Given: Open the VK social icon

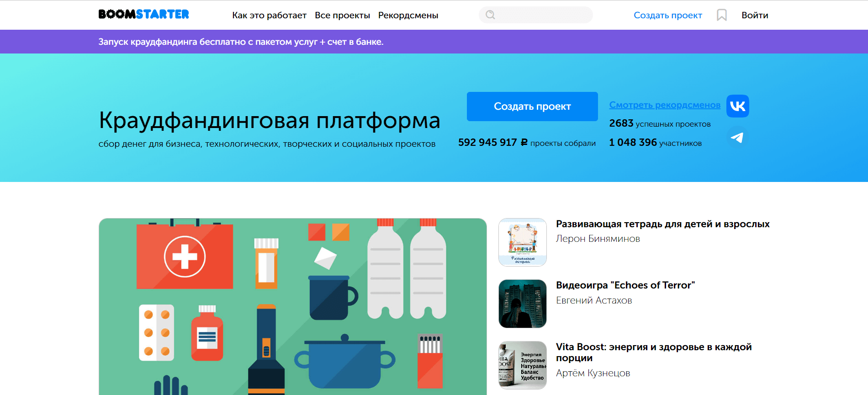Looking at the screenshot, I should [738, 106].
